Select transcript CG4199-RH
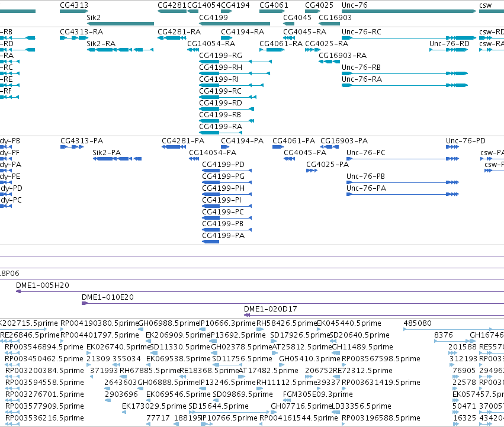 221,68
